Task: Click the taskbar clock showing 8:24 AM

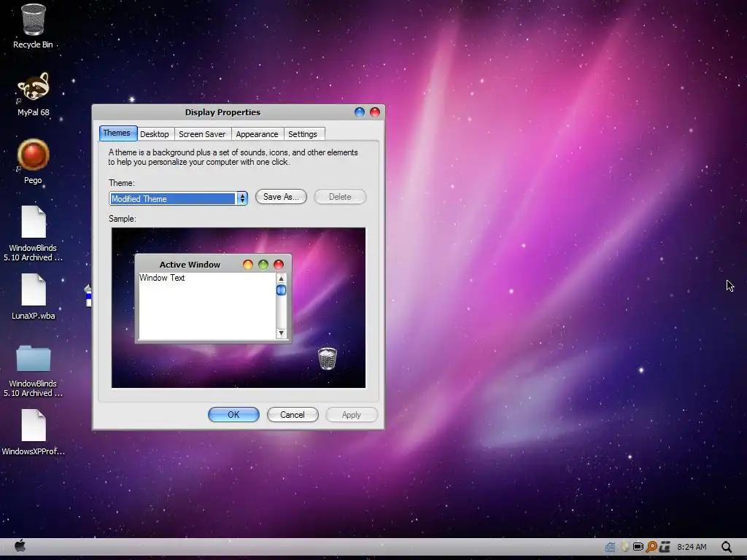Action: tap(692, 547)
